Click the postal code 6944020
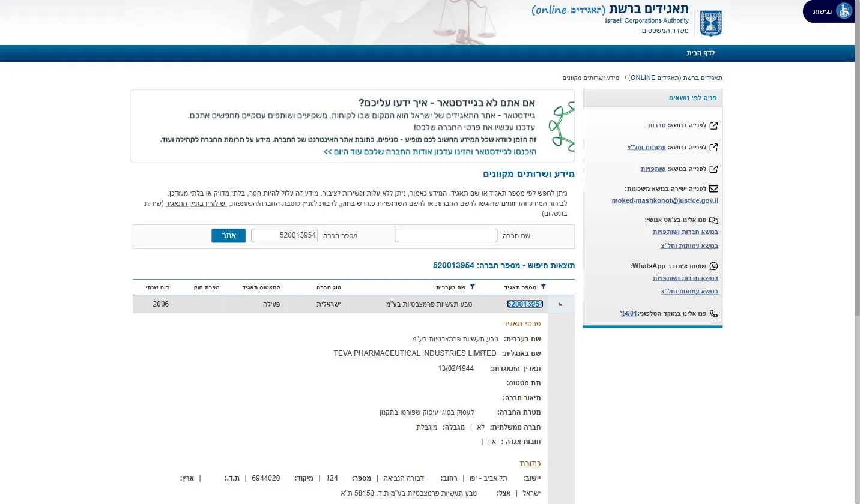This screenshot has width=860, height=504. click(x=266, y=478)
